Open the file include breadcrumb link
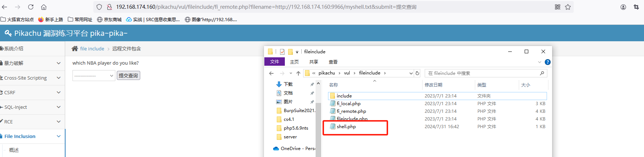 pos(92,49)
